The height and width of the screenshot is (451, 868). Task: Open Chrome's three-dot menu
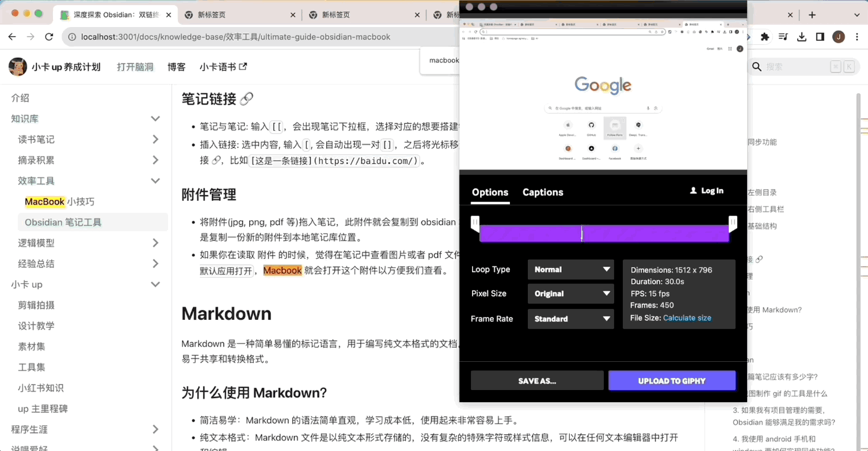click(856, 37)
